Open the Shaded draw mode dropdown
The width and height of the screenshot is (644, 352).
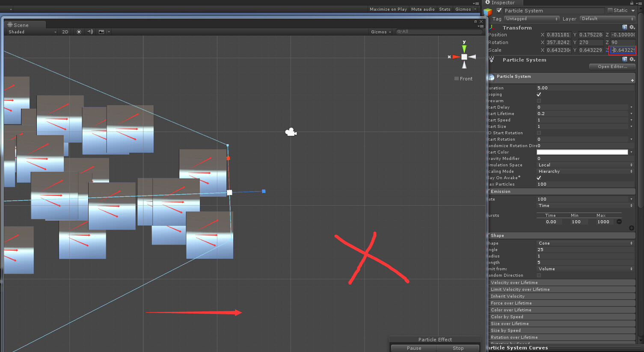click(x=30, y=32)
